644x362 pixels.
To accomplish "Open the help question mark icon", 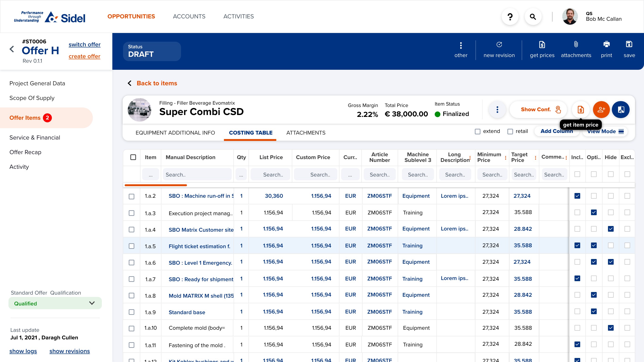I will click(510, 16).
